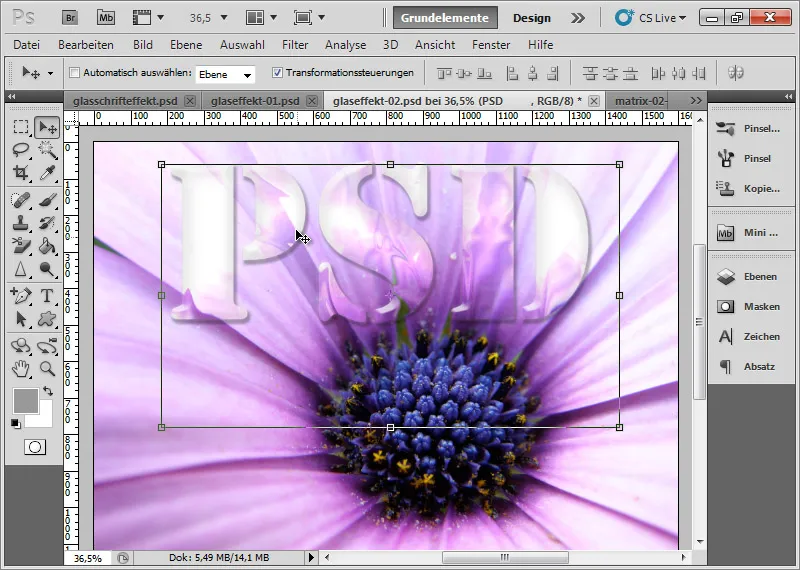Open the zoom level 36,5 dropdown
The width and height of the screenshot is (800, 570).
coord(223,18)
